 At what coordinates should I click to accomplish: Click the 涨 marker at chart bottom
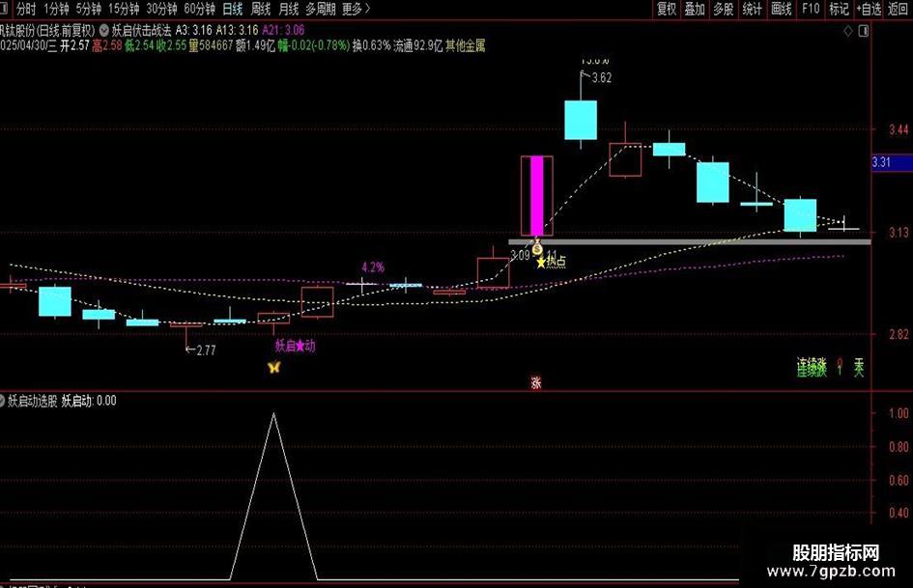point(535,382)
